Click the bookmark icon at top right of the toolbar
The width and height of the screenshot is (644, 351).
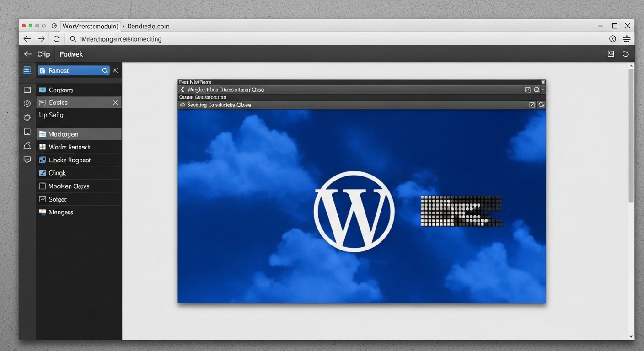tap(611, 53)
